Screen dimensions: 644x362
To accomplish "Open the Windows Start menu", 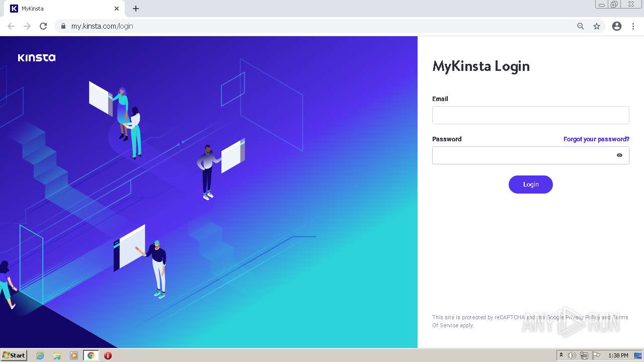I will [14, 355].
